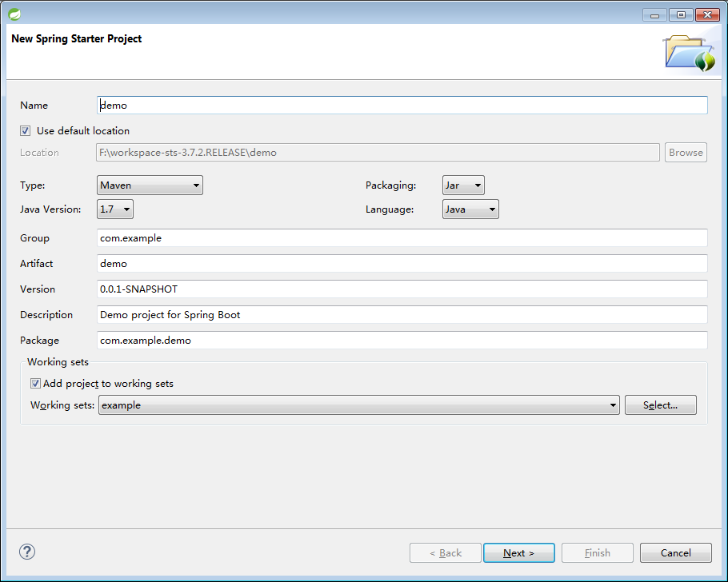Click in the Package field com.example.demo
The height and width of the screenshot is (582, 728).
click(402, 341)
